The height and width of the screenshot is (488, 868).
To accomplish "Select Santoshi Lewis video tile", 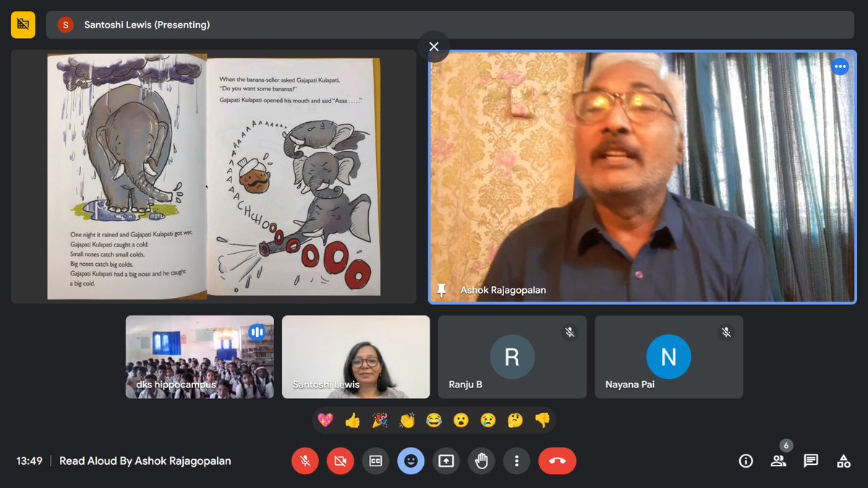I will (x=356, y=357).
